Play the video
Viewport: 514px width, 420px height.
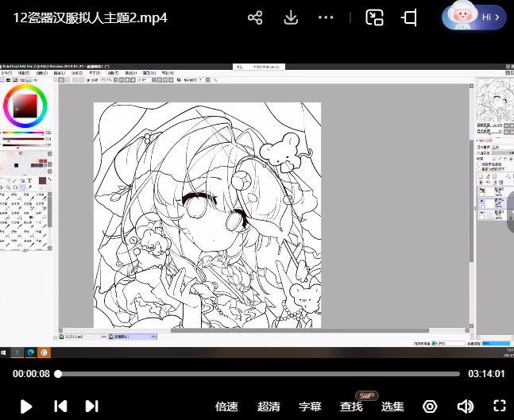tap(25, 407)
